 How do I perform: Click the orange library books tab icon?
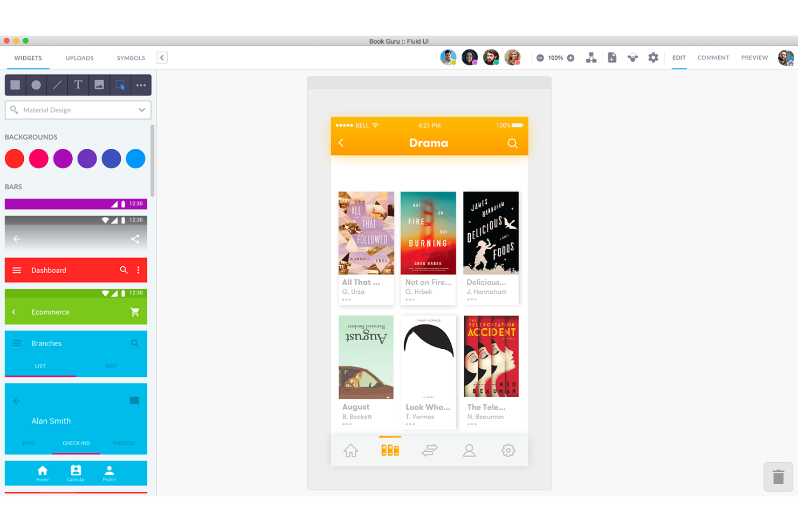390,450
